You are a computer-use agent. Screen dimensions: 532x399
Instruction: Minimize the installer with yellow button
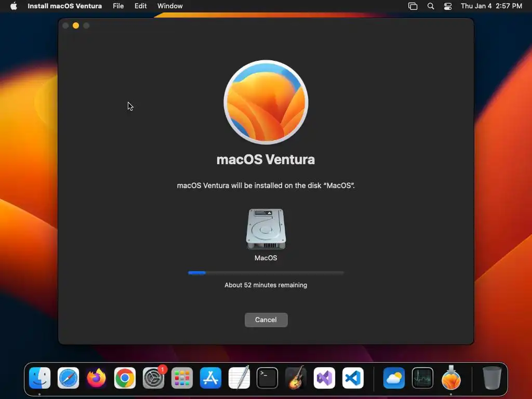(76, 25)
